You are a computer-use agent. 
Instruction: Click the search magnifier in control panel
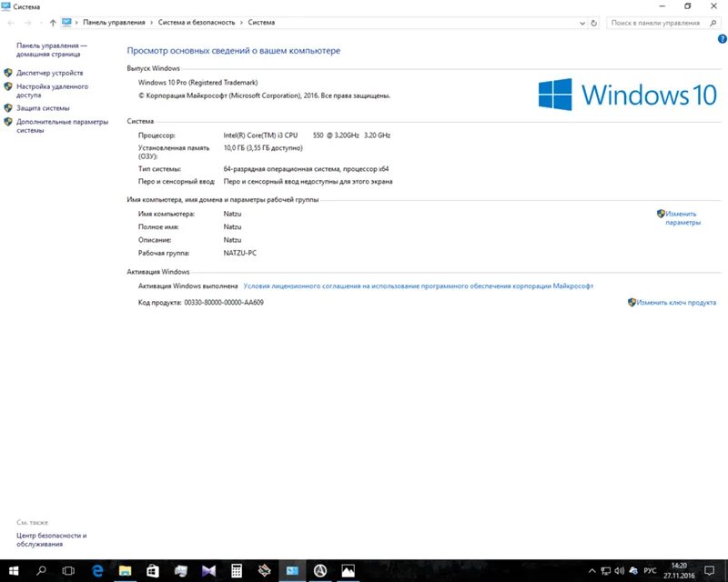point(713,23)
